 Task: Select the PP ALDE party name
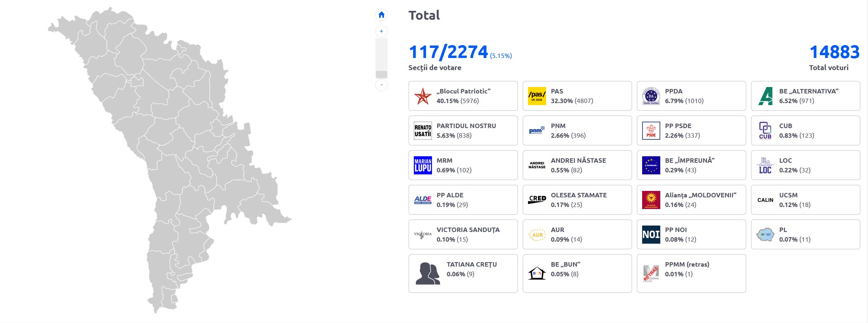tap(450, 195)
